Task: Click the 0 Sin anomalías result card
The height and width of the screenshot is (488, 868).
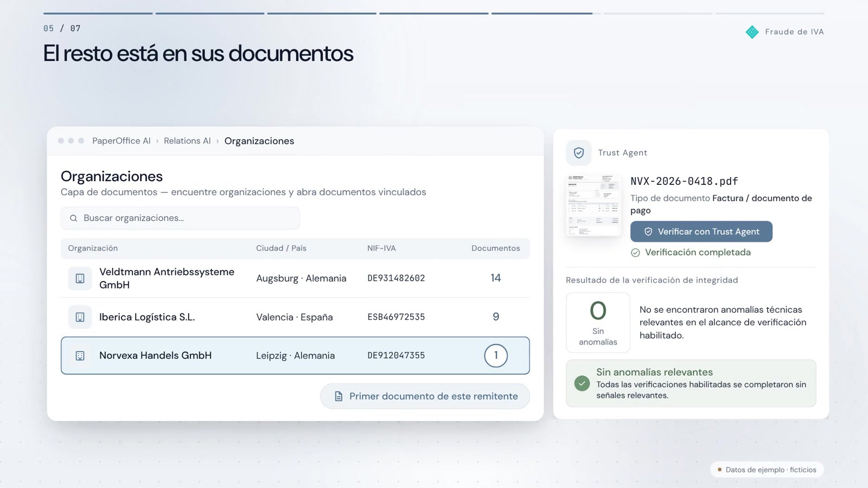Action: (x=598, y=323)
